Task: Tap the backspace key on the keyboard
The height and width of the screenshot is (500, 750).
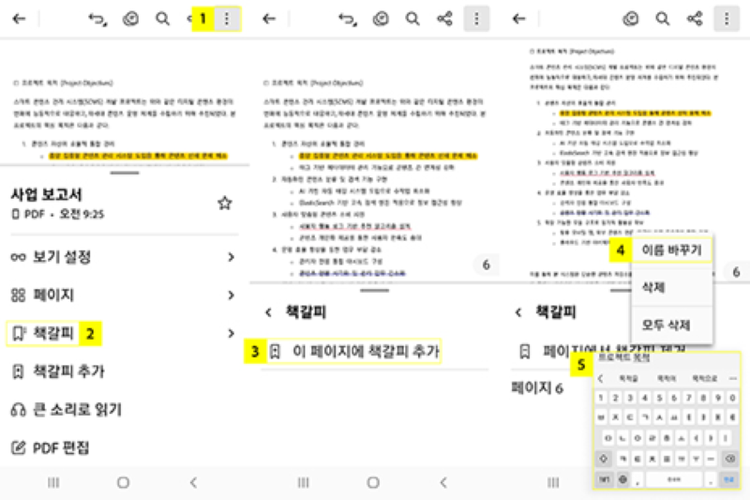Action: point(730,459)
